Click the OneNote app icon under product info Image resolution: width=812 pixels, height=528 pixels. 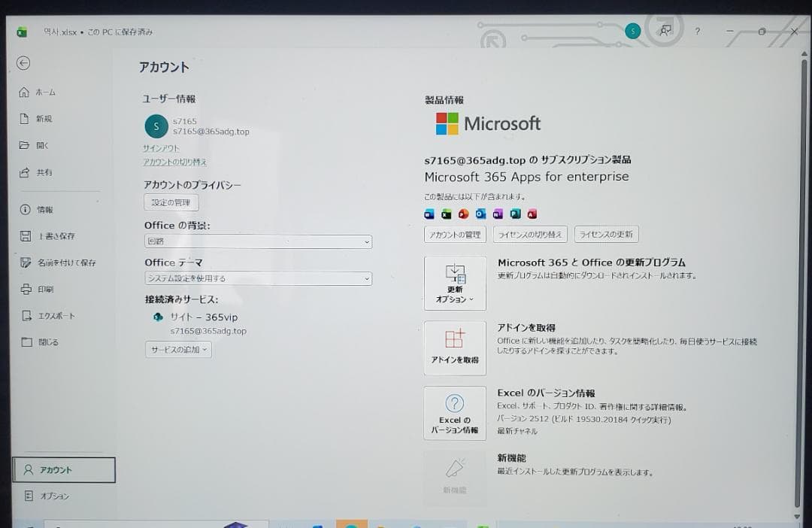498,214
